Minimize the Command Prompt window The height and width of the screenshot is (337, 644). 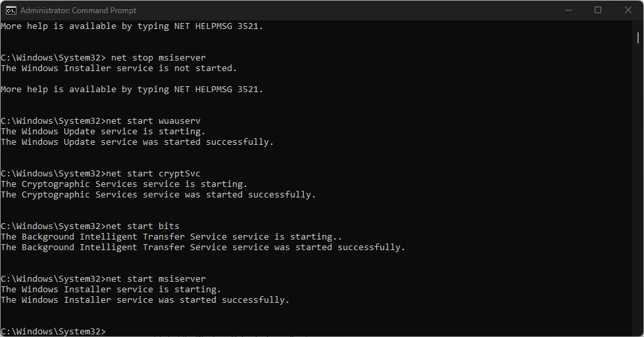tap(566, 10)
